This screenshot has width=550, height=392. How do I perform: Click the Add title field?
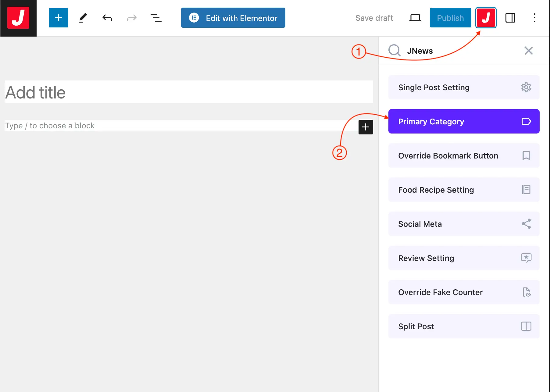coord(189,92)
